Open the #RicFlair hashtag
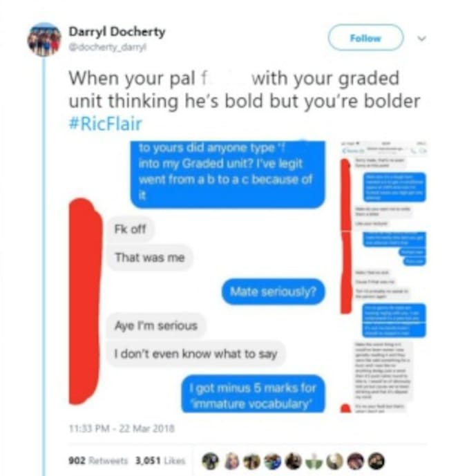The height and width of the screenshot is (476, 449). 106,124
